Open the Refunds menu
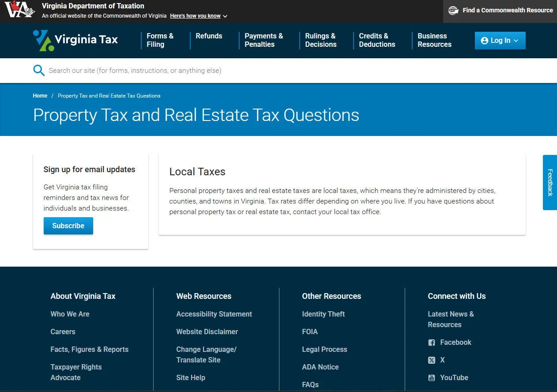This screenshot has width=557, height=392. click(209, 36)
